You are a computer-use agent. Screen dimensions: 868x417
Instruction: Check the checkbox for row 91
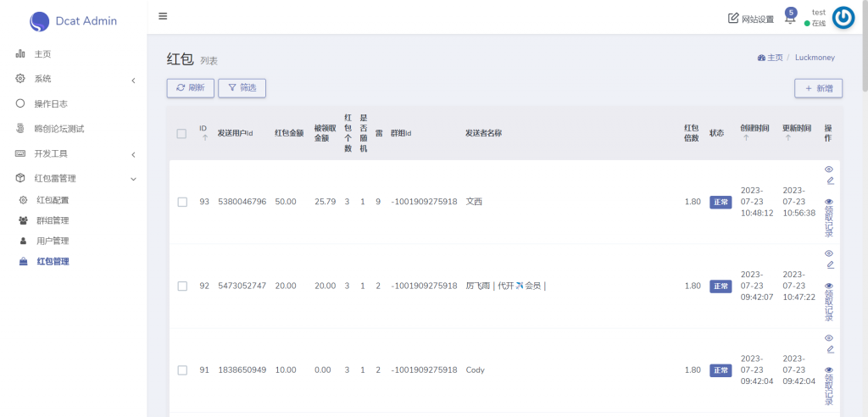182,370
